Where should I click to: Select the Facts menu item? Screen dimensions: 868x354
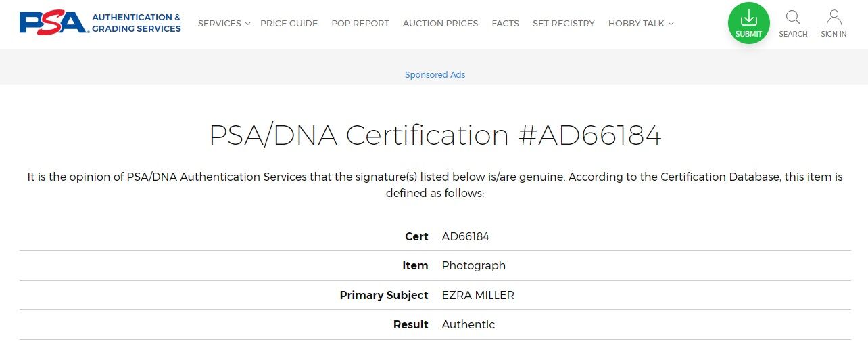coord(505,23)
